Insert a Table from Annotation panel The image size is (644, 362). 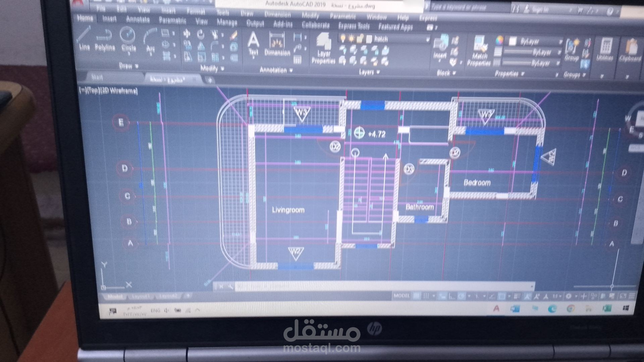tap(297, 60)
